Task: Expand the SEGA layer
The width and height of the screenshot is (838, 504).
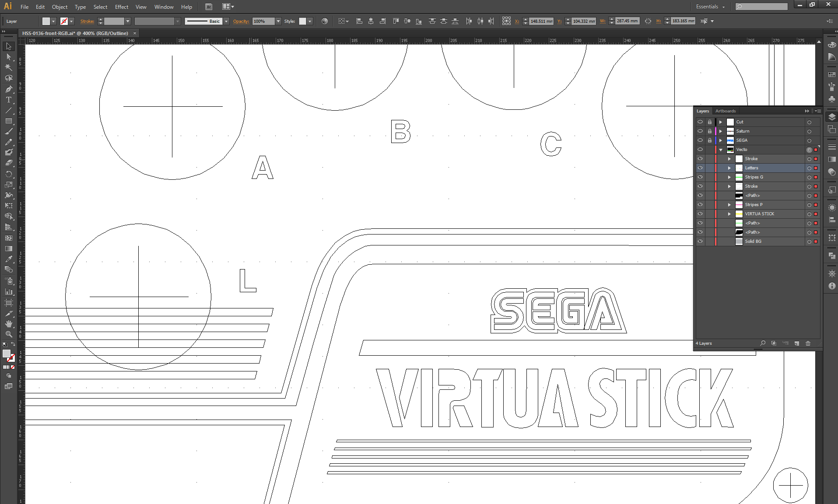Action: point(721,140)
